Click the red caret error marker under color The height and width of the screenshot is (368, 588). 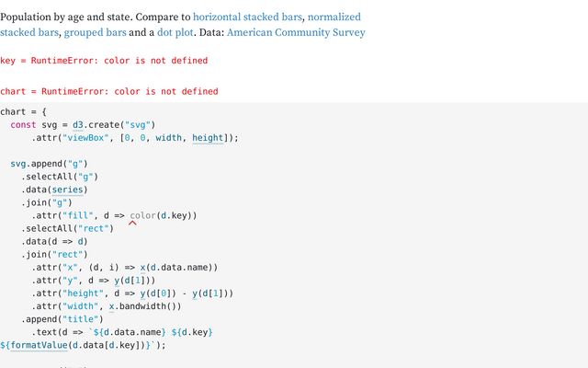pos(132,224)
